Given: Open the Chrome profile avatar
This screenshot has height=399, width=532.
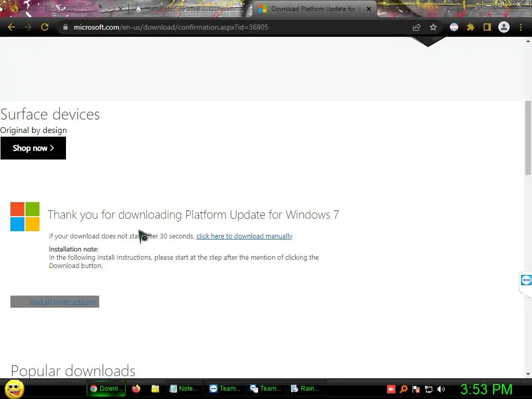Looking at the screenshot, I should click(x=504, y=27).
